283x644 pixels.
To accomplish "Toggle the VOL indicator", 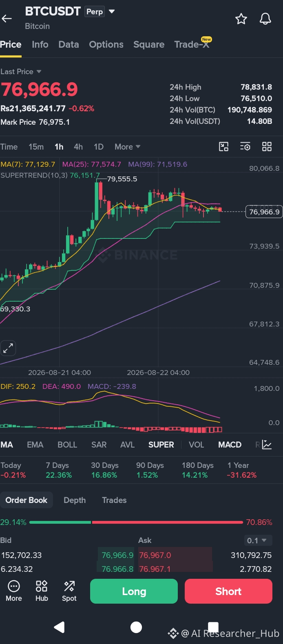I will point(196,445).
